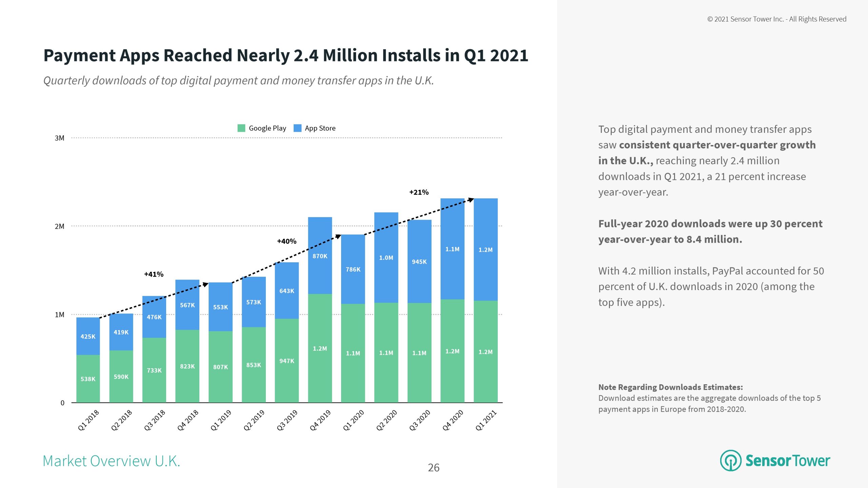This screenshot has width=868, height=488.
Task: Click the Note Regarding Downloads Estimates heading
Action: pos(670,387)
